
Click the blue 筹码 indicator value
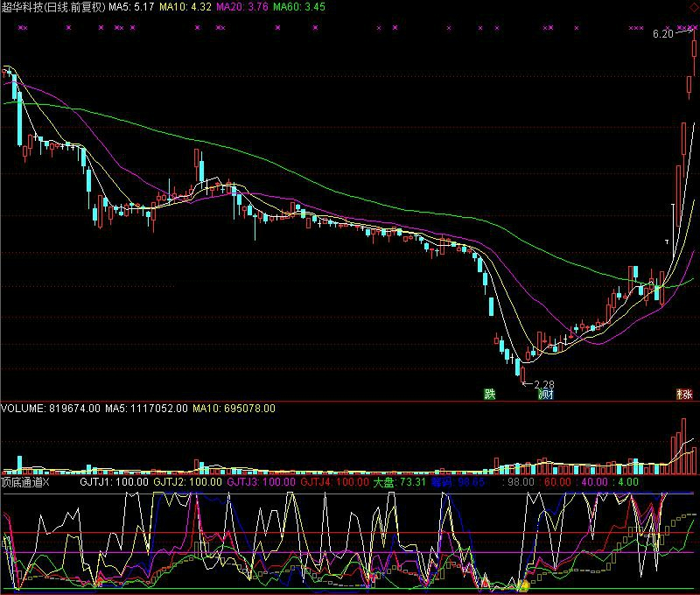tap(458, 482)
